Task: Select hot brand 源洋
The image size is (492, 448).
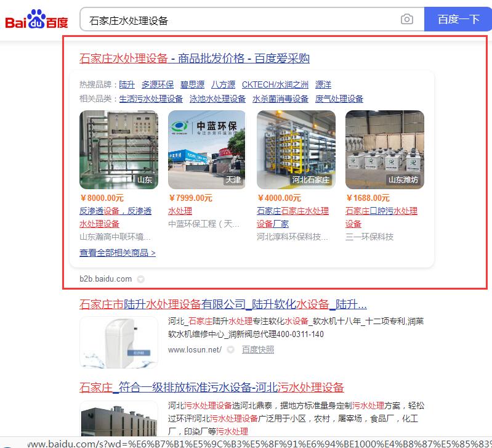Action: tap(323, 84)
